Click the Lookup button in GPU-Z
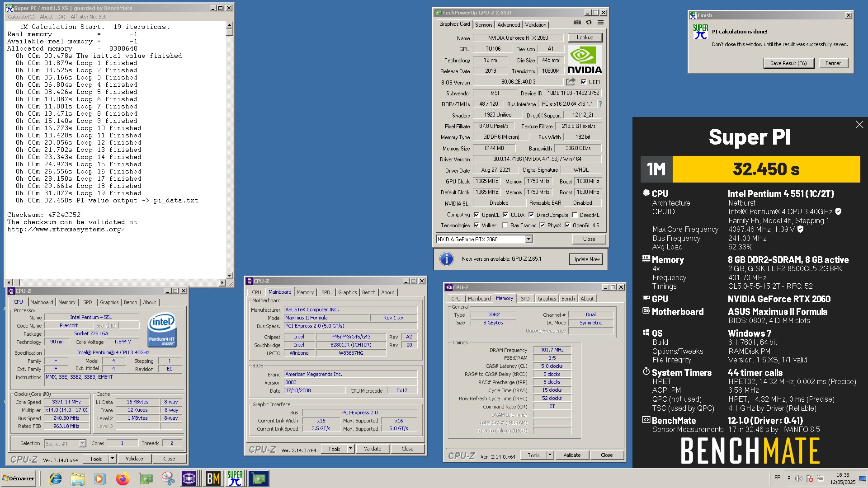 point(585,38)
